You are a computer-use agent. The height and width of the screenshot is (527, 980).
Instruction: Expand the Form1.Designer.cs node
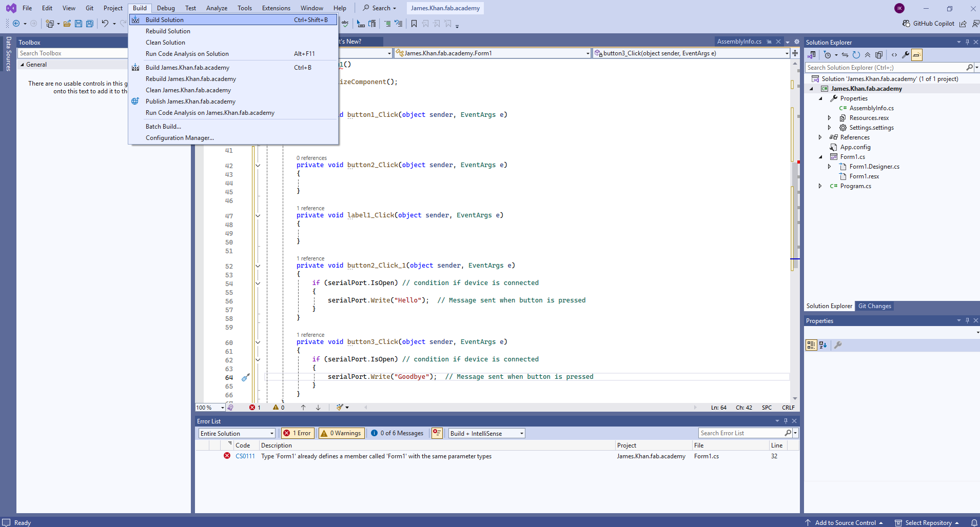[829, 167]
